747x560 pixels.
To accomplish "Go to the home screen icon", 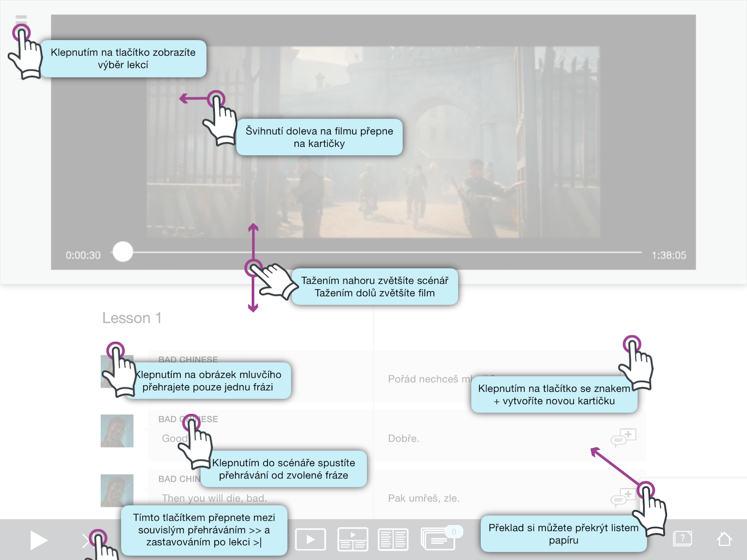I will point(724,539).
